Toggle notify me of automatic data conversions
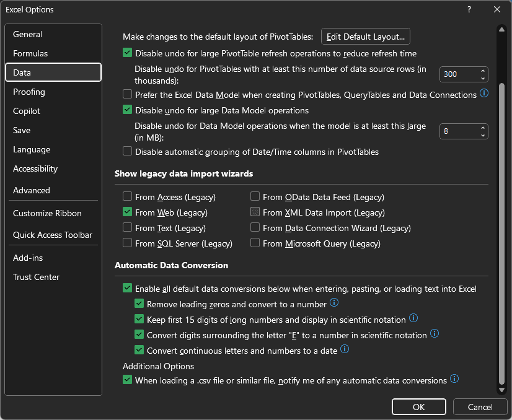The width and height of the screenshot is (512, 420). tap(127, 380)
